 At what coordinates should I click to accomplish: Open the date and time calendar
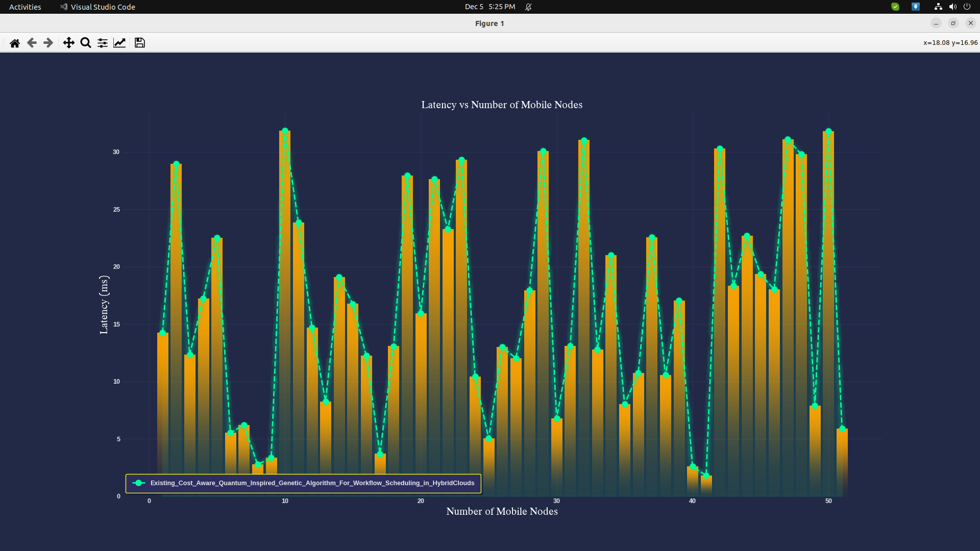click(489, 7)
